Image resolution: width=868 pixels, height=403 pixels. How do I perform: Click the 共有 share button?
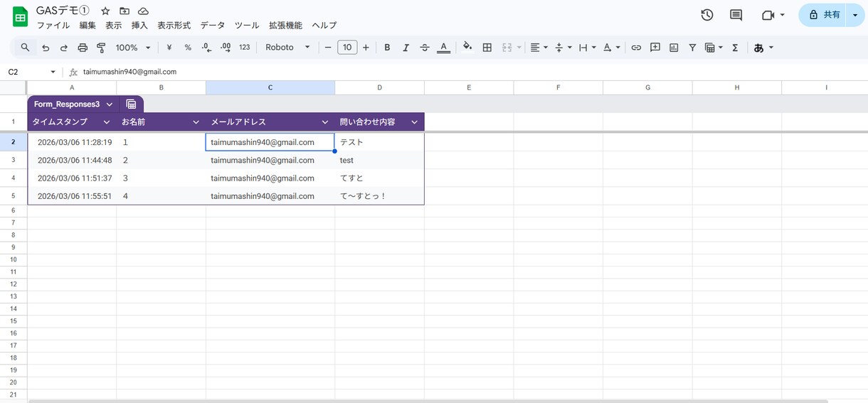pos(822,15)
